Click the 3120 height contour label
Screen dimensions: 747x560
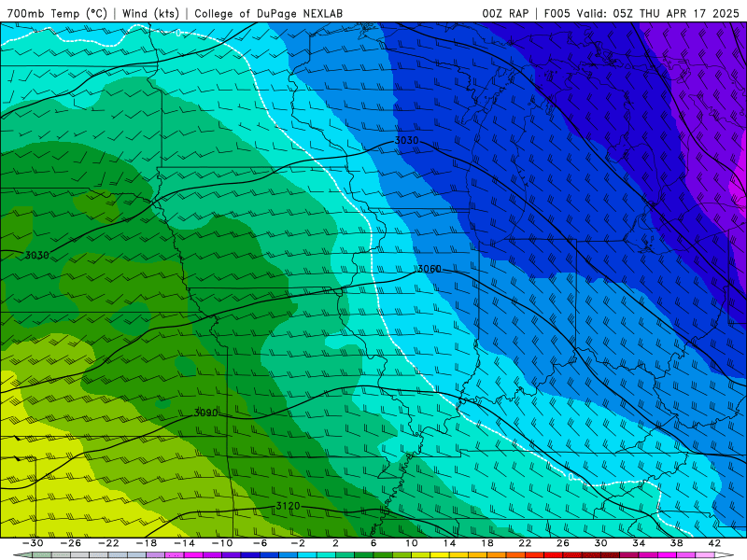tap(289, 506)
